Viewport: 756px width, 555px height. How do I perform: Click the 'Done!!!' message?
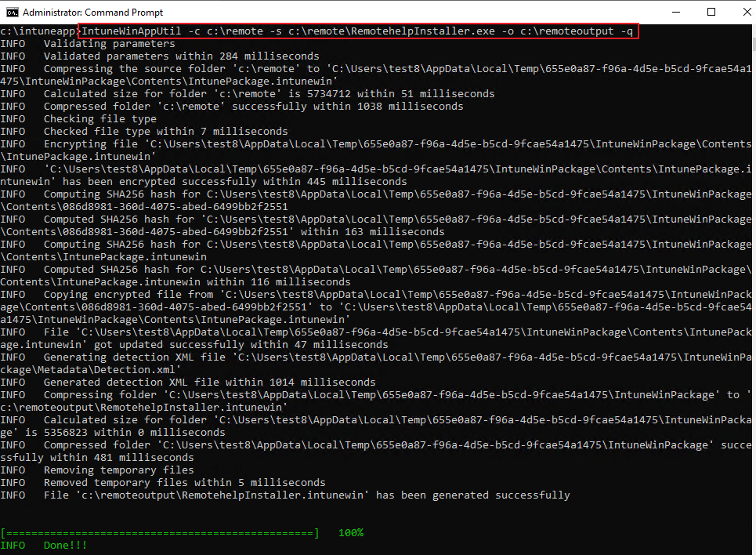[65, 546]
